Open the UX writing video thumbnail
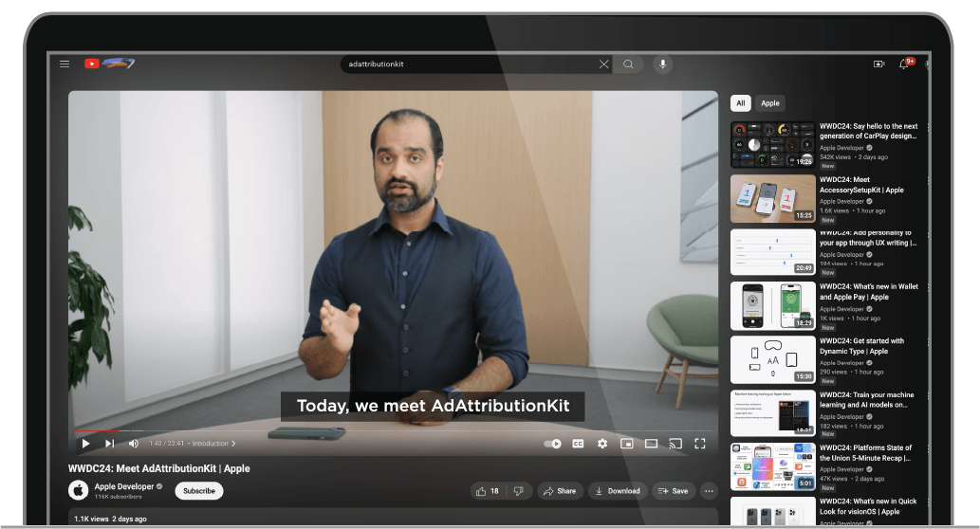 773,251
